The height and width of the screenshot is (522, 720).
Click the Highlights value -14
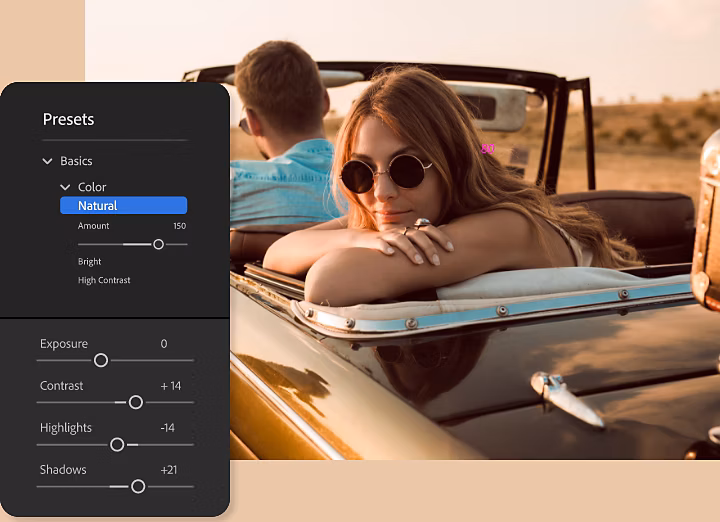[x=168, y=428]
